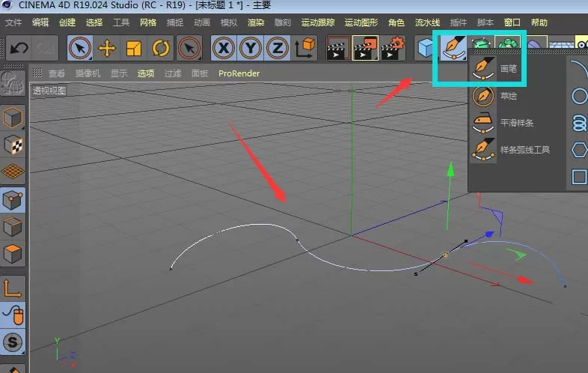Pick the arc spline primitive icon
Screen dimensions: 588x373
point(579,69)
